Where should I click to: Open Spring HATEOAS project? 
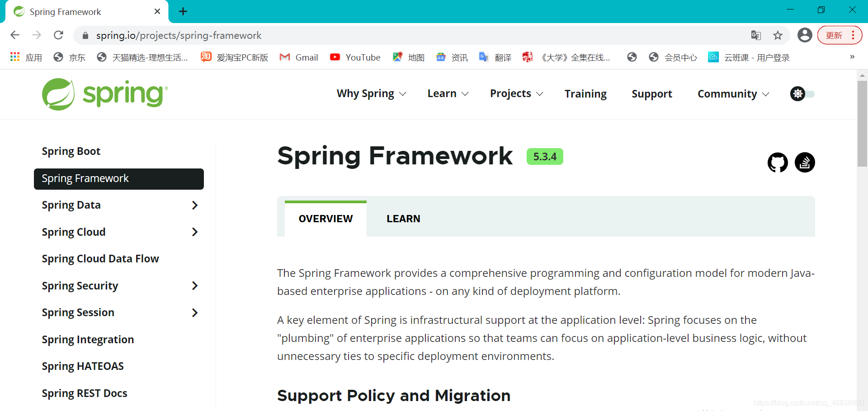coord(83,366)
